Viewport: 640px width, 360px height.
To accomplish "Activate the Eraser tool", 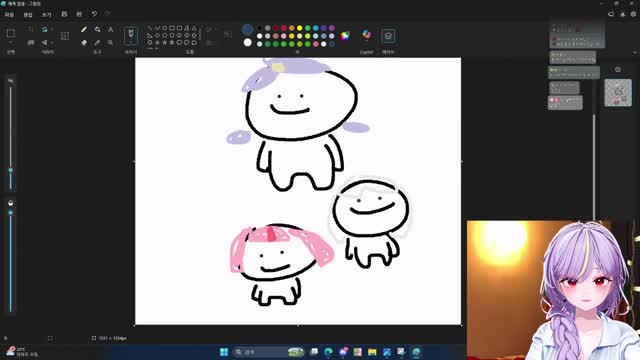I will 84,42.
